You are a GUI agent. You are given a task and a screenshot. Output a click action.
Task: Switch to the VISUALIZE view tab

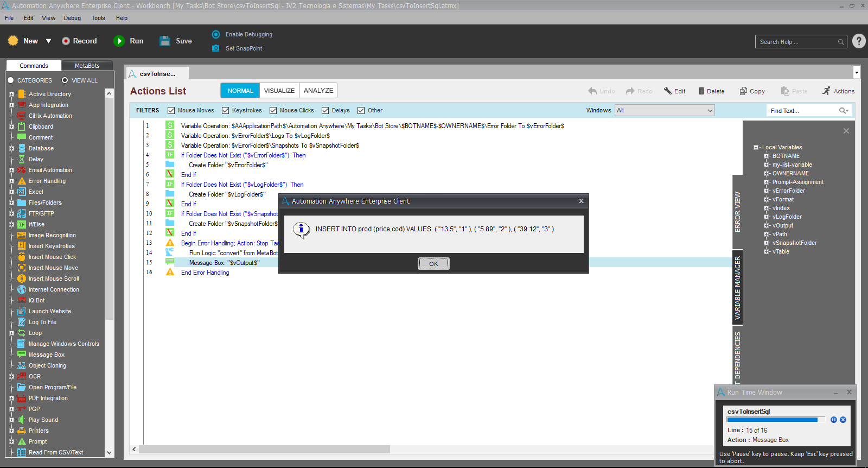click(x=279, y=91)
